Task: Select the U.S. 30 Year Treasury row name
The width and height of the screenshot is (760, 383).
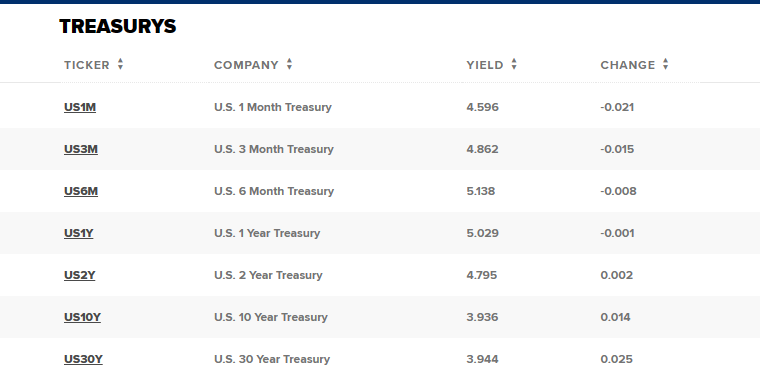Action: [x=272, y=359]
